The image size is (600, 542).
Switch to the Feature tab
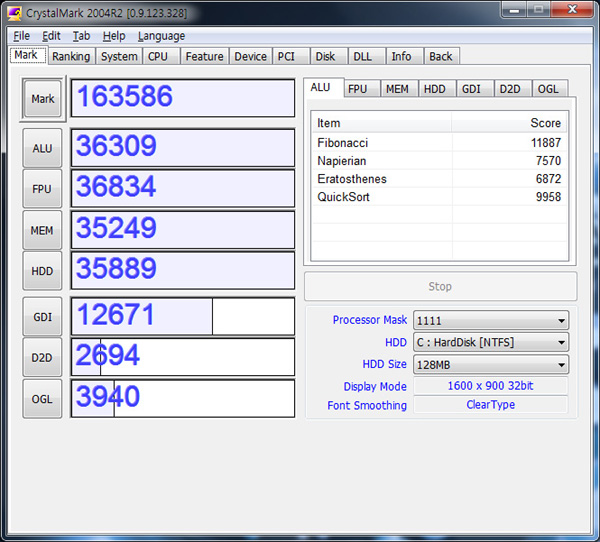point(204,56)
